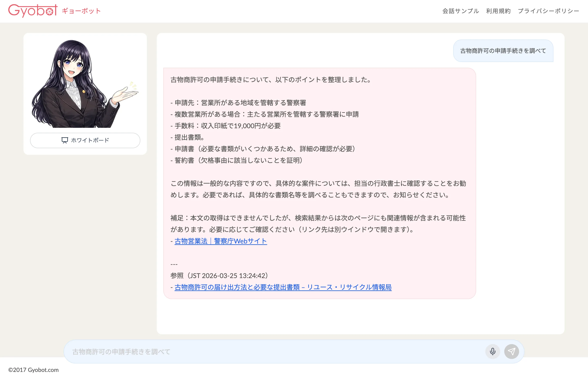
Task: Open the 利用規約 page
Action: point(498,11)
